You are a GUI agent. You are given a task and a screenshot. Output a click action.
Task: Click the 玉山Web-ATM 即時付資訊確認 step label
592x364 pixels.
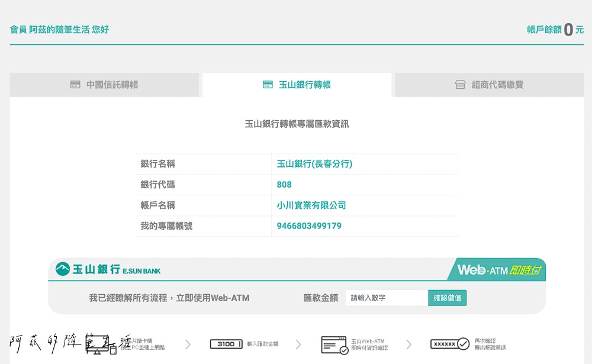tap(369, 344)
